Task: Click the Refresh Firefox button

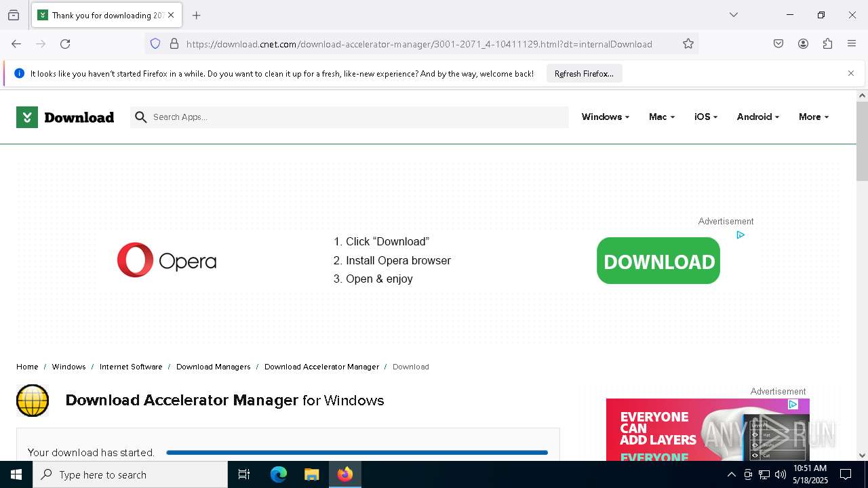Action: coord(584,73)
